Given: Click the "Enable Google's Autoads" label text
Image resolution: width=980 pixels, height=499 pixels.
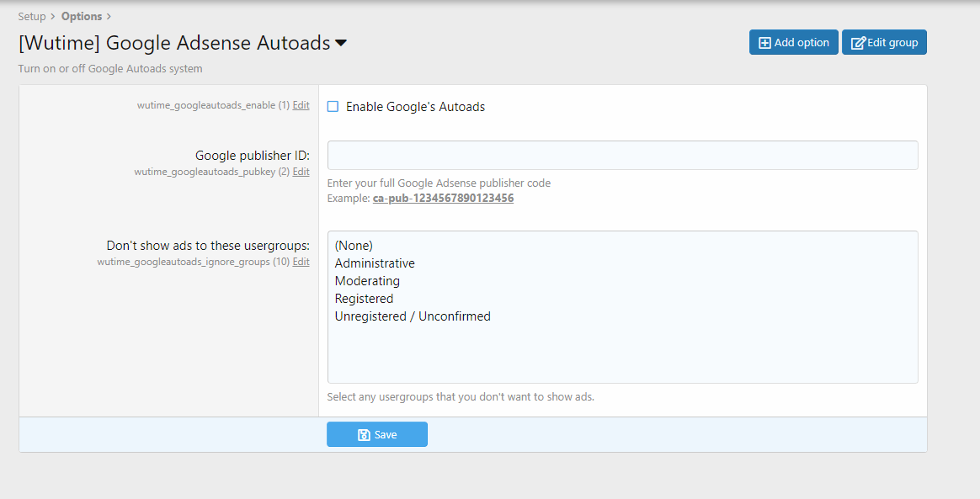Looking at the screenshot, I should pyautogui.click(x=415, y=107).
